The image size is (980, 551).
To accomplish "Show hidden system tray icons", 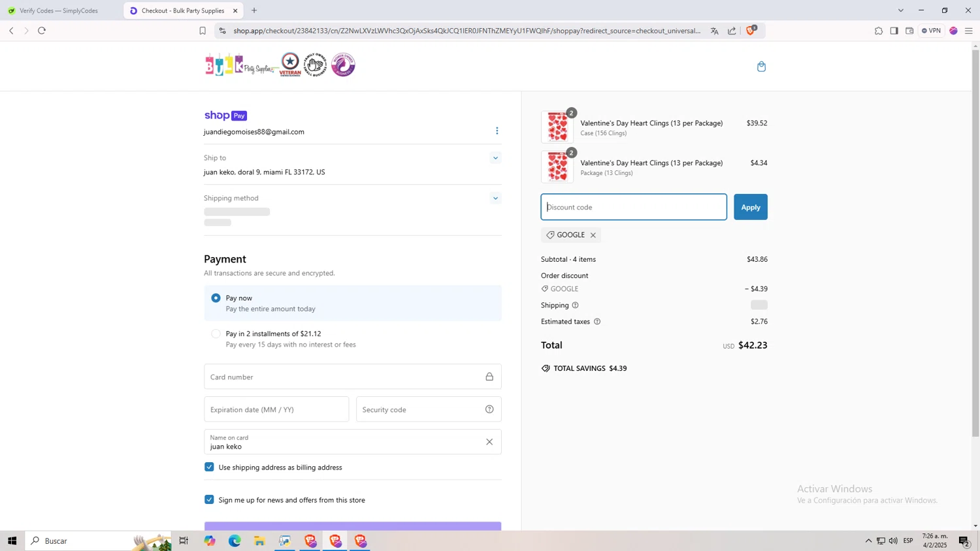I will (x=868, y=541).
